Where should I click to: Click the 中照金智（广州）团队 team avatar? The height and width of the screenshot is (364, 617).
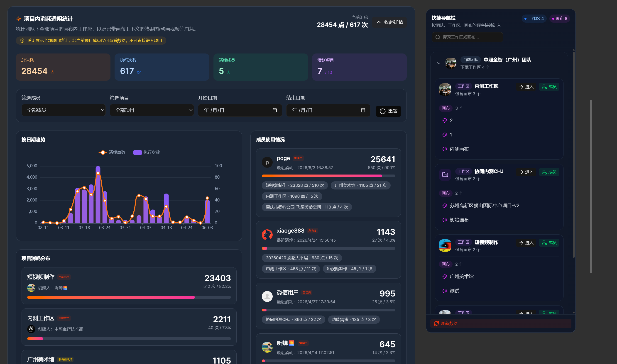click(x=451, y=63)
